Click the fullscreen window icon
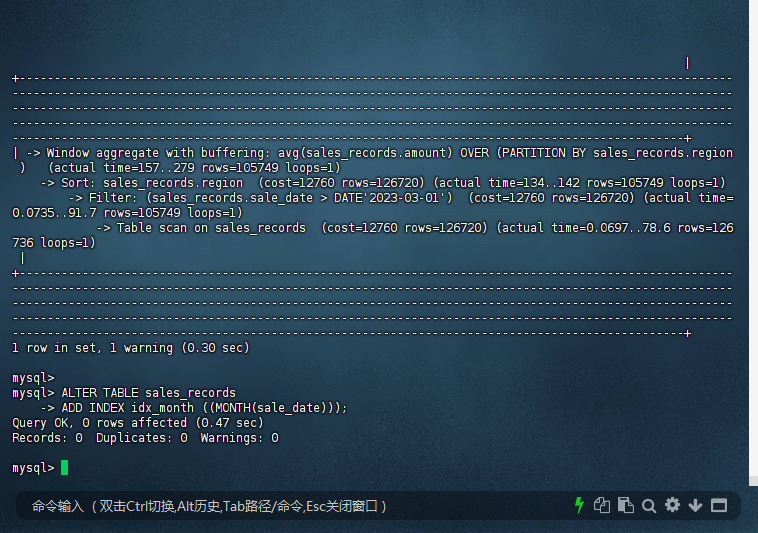 [x=719, y=505]
